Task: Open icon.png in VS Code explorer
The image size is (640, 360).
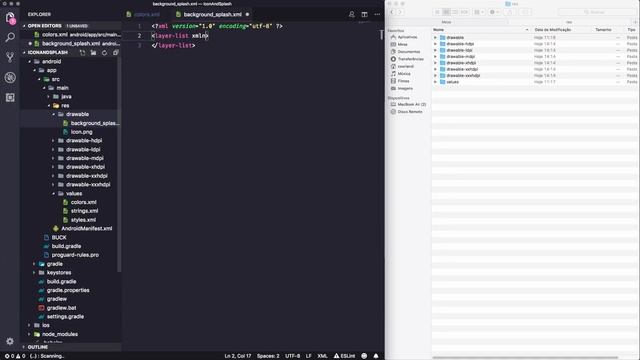Action: pyautogui.click(x=81, y=132)
